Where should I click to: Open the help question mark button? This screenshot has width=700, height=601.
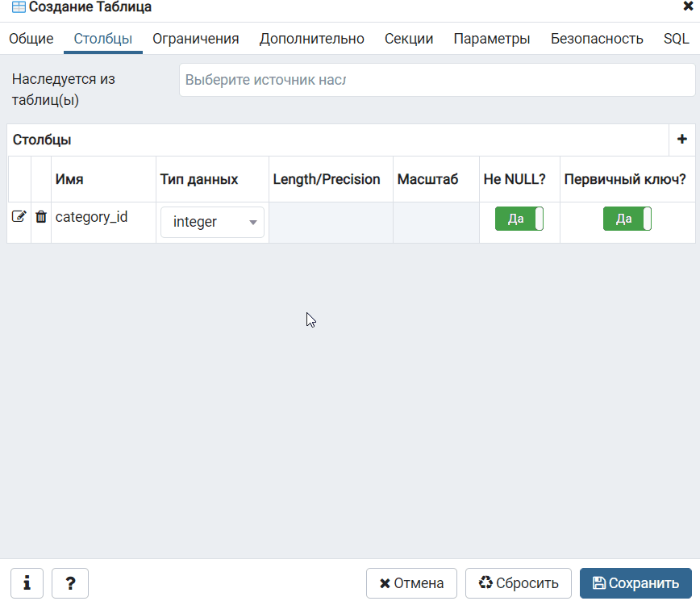(x=70, y=583)
